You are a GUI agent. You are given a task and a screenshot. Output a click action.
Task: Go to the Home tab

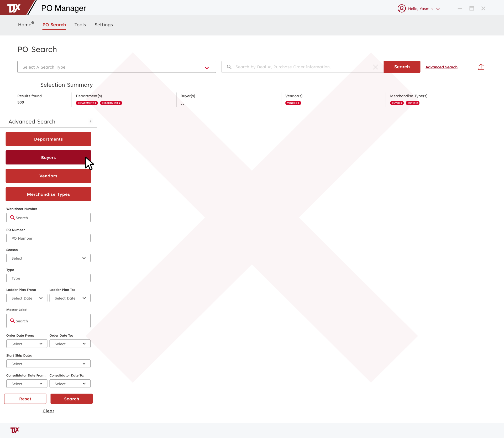click(25, 25)
